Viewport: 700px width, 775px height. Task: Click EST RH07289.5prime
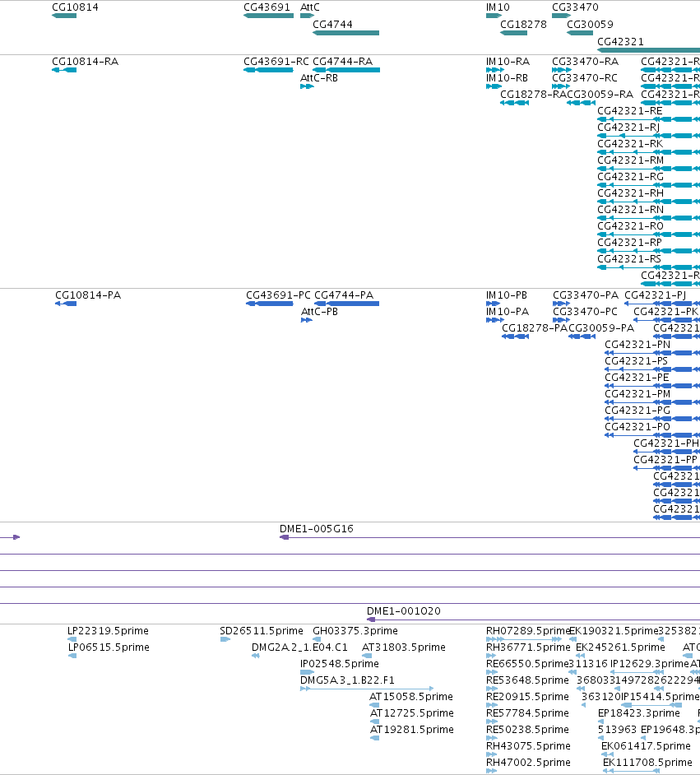coord(524,639)
